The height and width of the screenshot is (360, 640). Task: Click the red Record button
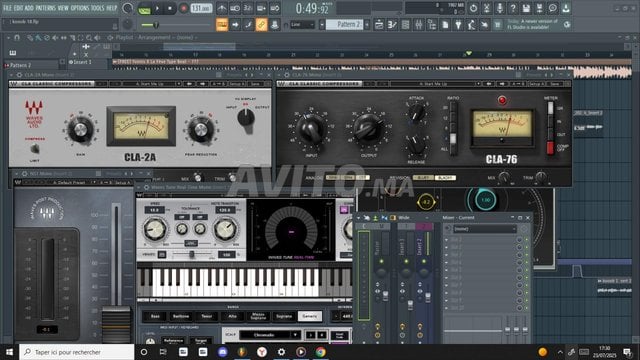[x=183, y=8]
